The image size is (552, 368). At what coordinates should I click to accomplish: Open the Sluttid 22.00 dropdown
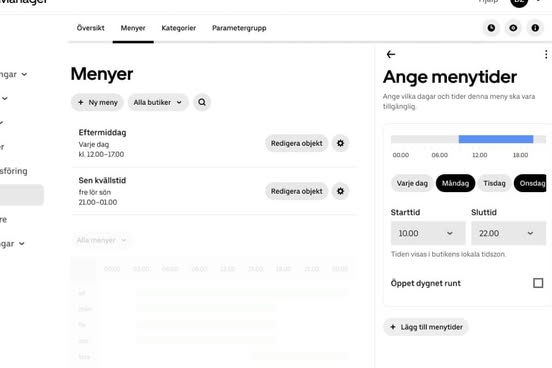click(508, 233)
